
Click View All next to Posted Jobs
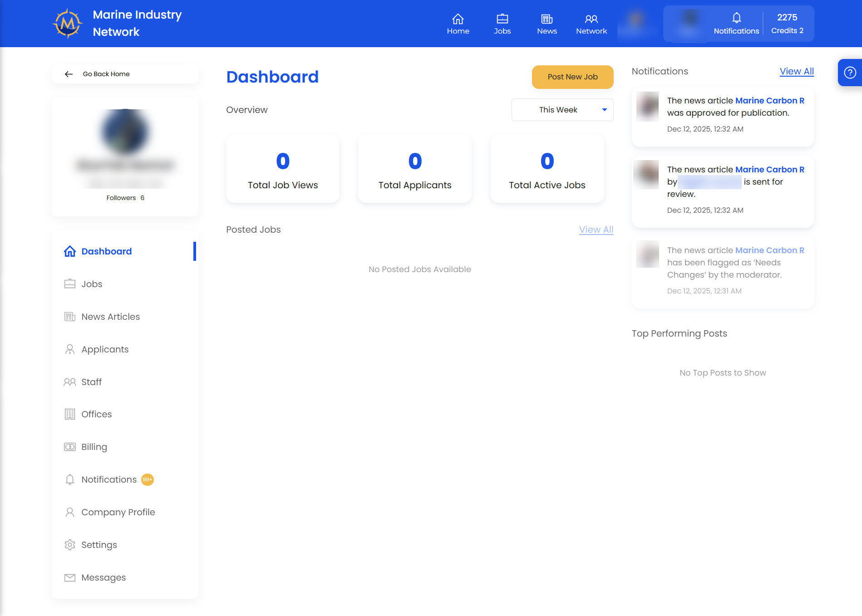[596, 230]
